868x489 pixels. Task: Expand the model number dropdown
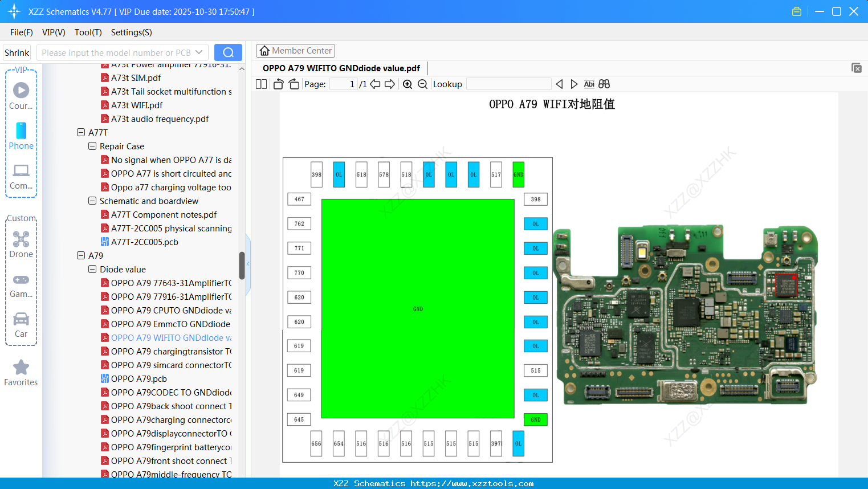coord(198,52)
